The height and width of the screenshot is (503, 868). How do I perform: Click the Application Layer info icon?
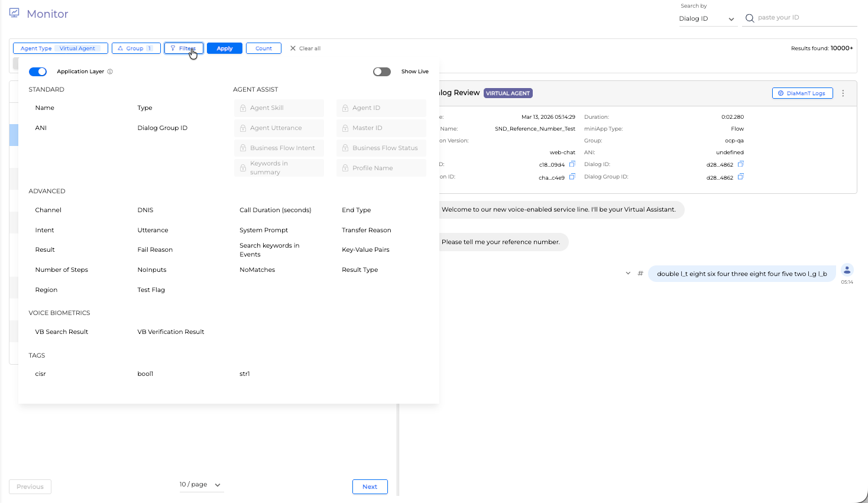pyautogui.click(x=110, y=72)
